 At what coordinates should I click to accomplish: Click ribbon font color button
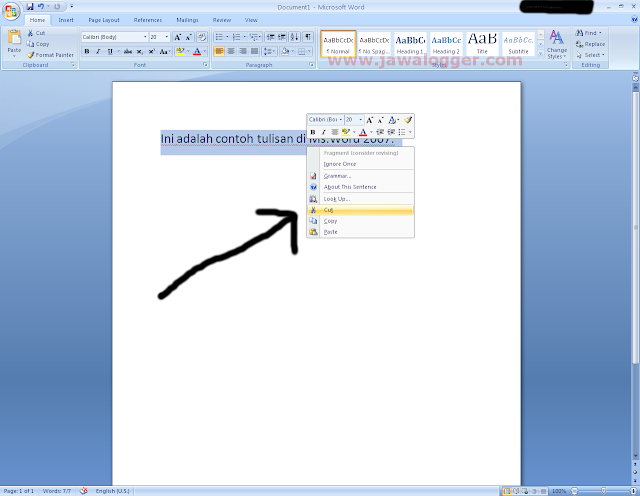[x=197, y=51]
